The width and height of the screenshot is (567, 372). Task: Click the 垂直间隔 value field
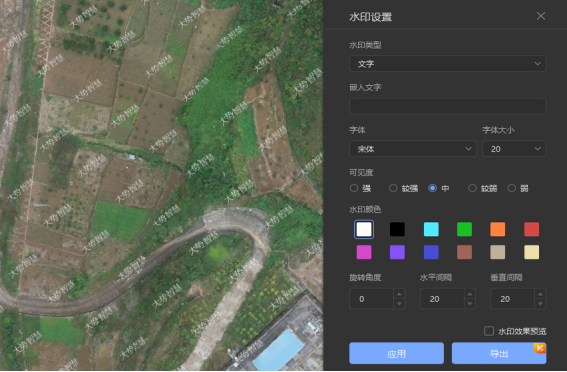[x=512, y=299]
